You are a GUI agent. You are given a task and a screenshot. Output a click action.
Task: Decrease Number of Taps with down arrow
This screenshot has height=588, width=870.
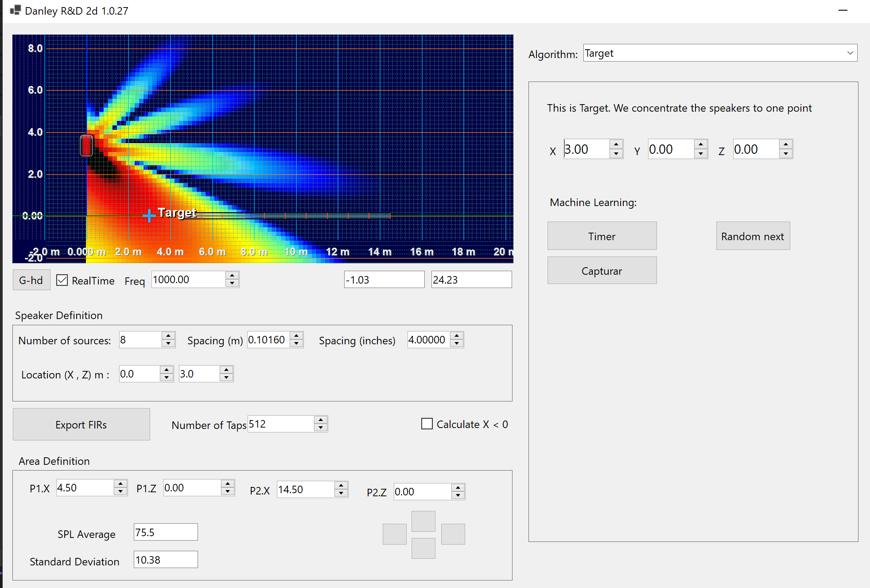tap(321, 428)
